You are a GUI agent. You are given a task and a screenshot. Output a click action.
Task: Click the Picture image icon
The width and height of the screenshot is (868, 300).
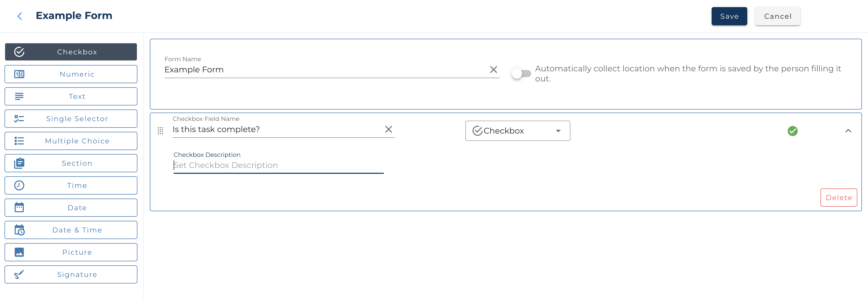pos(19,252)
